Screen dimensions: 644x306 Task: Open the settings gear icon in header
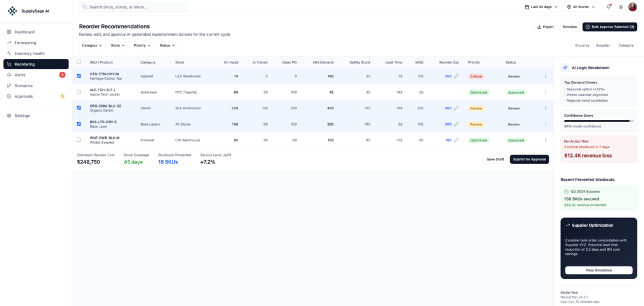(x=621, y=7)
